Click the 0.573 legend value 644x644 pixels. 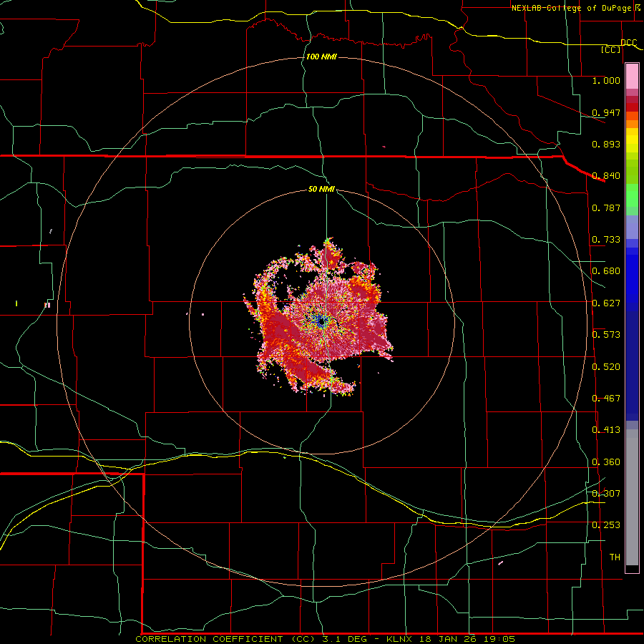(606, 335)
